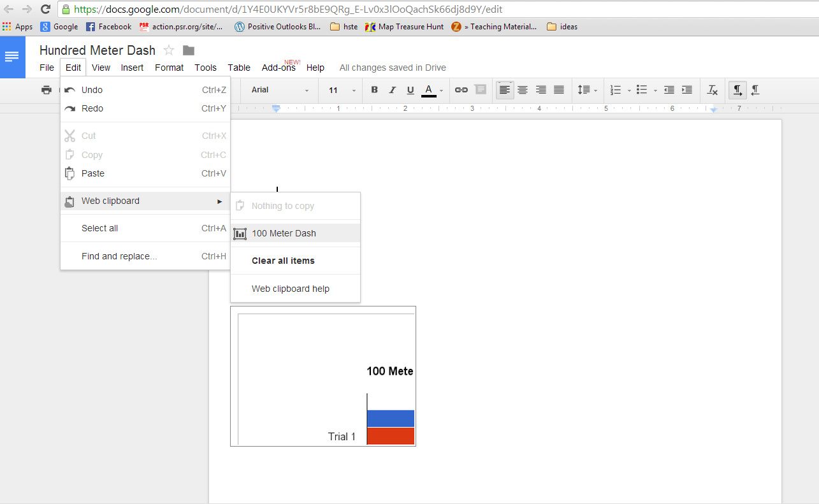The width and height of the screenshot is (819, 504).
Task: Open the Docs home icon
Action: 12,57
